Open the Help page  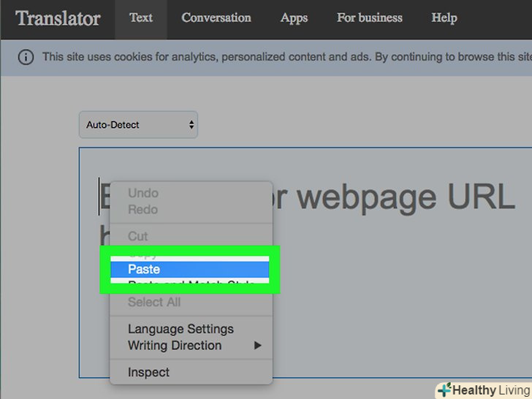click(x=444, y=18)
